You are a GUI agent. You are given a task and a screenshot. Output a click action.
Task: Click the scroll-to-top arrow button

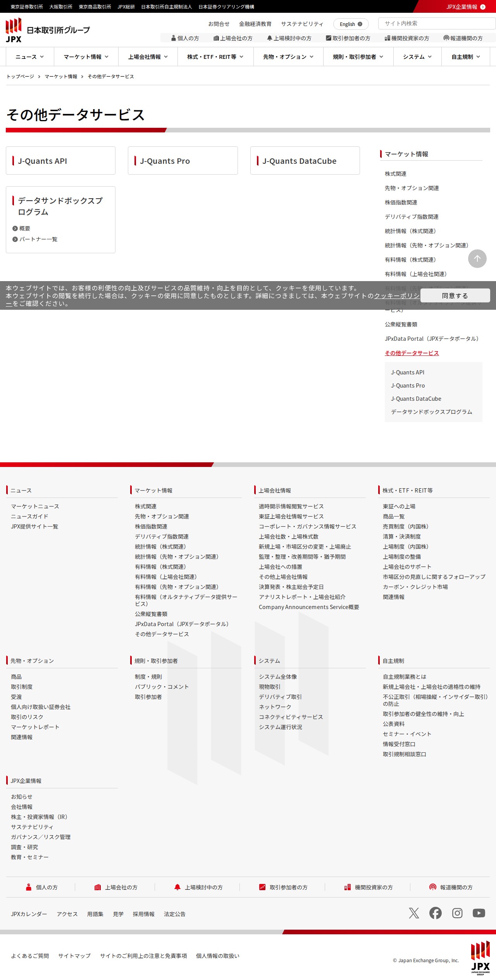pyautogui.click(x=477, y=259)
